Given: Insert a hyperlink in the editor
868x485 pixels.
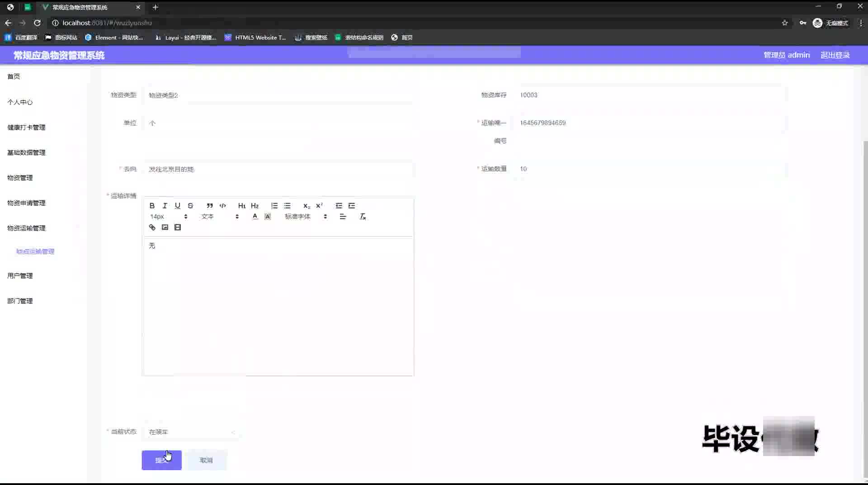Looking at the screenshot, I should point(152,227).
